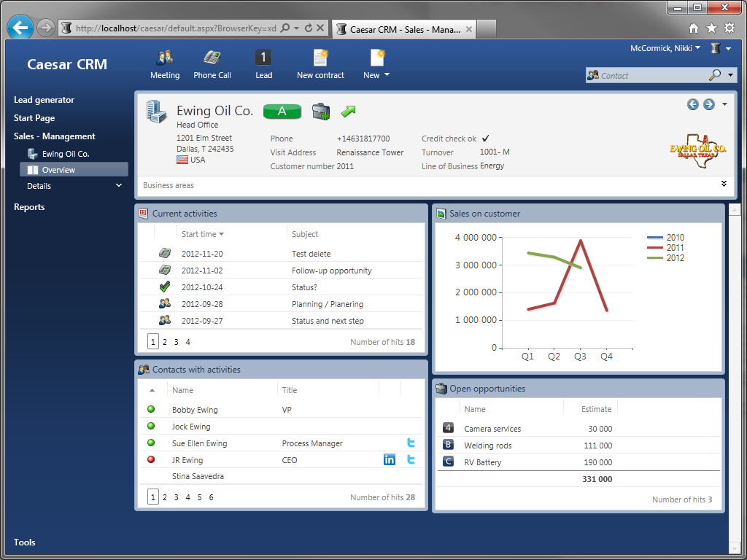The height and width of the screenshot is (560, 747).
Task: Click the C badge beside RV Battery
Action: tap(448, 461)
